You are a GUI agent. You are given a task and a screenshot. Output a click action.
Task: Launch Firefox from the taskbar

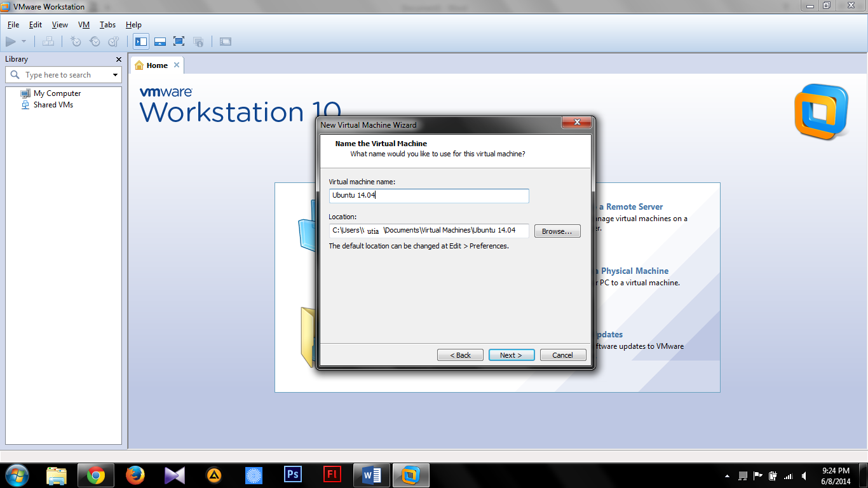tap(135, 475)
